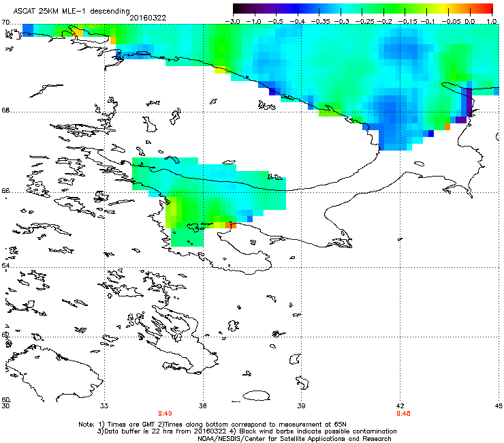Viewport: 504px width, 443px height.
Task: Click the latitude label 66
Action: coord(5,191)
